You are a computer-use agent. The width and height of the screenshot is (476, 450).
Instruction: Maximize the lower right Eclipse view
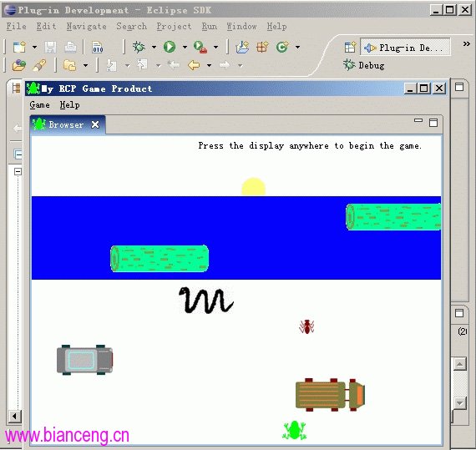pyautogui.click(x=459, y=313)
